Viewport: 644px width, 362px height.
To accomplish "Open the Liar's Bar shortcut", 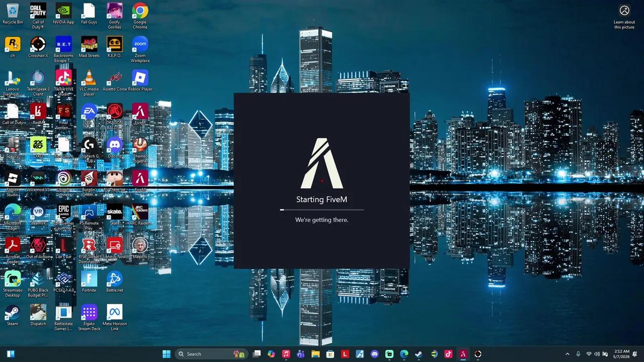I will pyautogui.click(x=63, y=248).
